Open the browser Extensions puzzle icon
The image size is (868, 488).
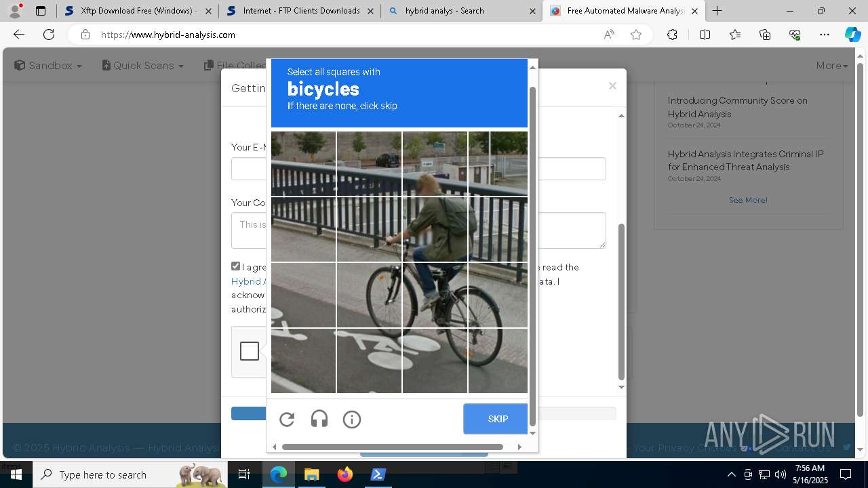click(672, 35)
